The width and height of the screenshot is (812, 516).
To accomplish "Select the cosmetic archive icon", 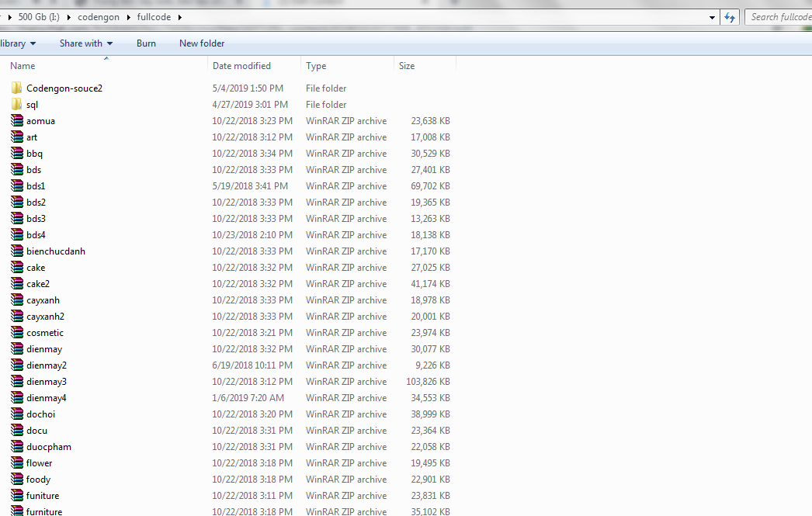I will click(17, 333).
